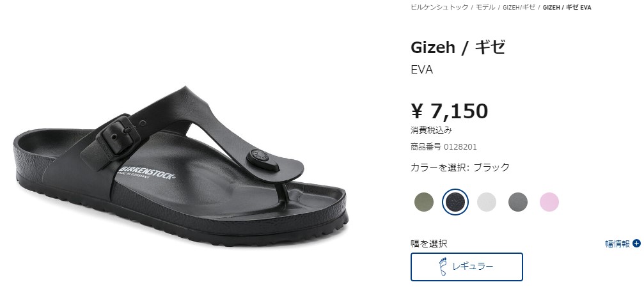644x289 pixels.
Task: Click the 幅を選択 label
Action: coord(428,244)
